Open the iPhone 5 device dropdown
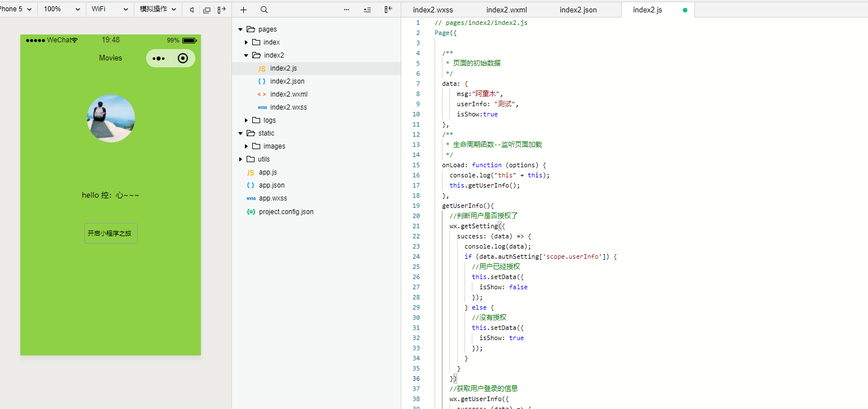 coord(18,10)
